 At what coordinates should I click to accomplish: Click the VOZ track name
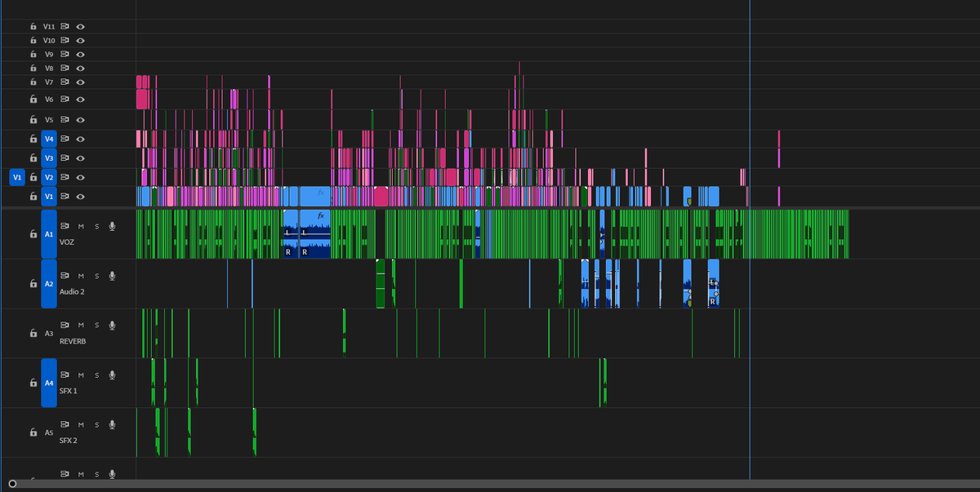[68, 242]
